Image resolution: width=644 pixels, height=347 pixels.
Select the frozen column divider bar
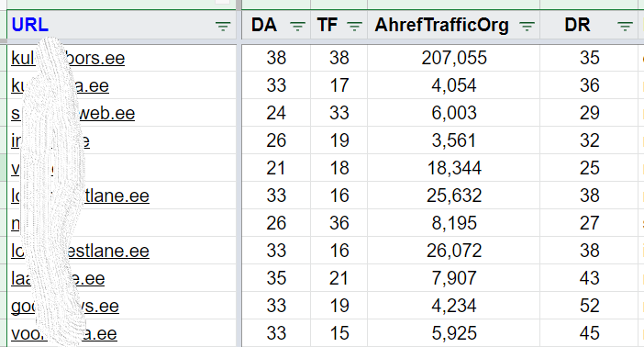point(239,173)
